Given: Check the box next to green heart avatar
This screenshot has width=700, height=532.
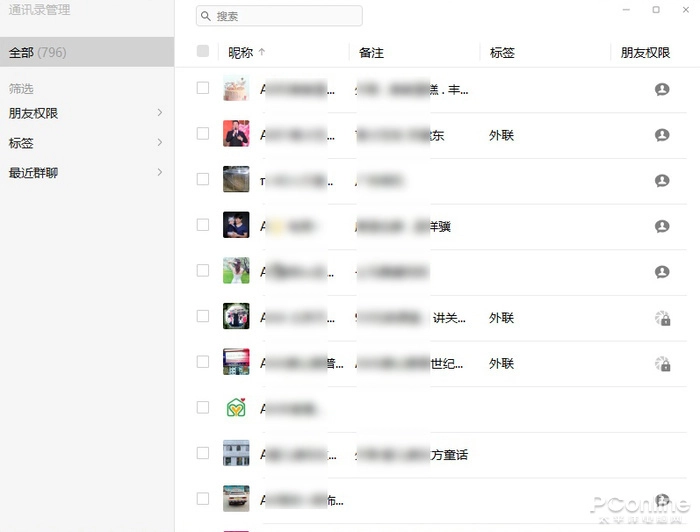Looking at the screenshot, I should click(x=203, y=407).
